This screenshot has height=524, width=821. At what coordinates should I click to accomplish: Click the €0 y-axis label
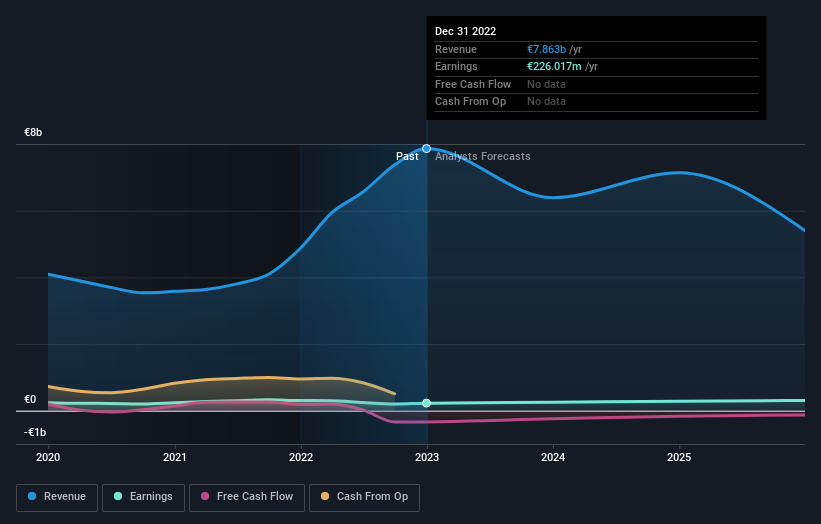30,399
